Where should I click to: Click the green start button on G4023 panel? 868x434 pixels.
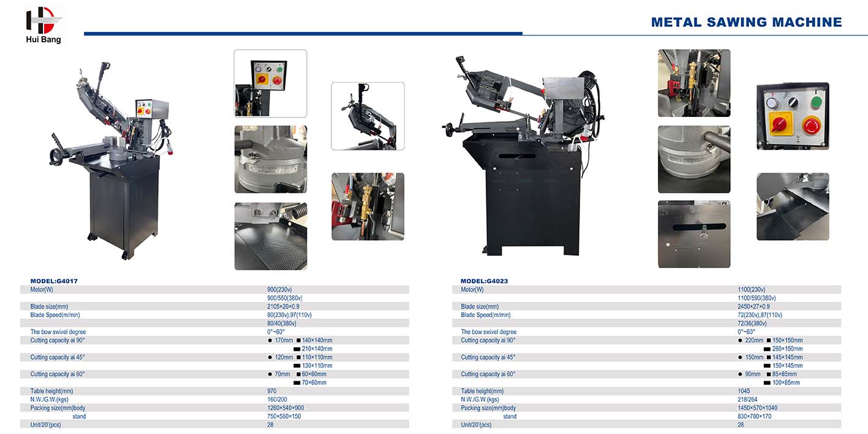(x=815, y=102)
